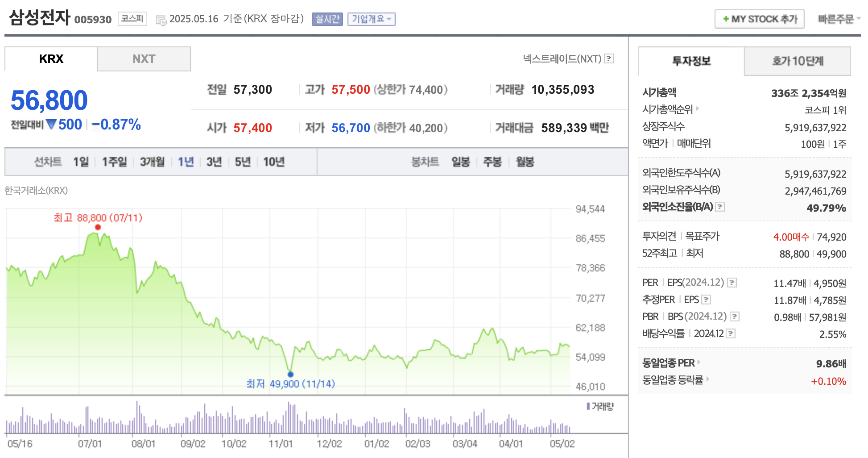Click the current price 56,800

49,100
